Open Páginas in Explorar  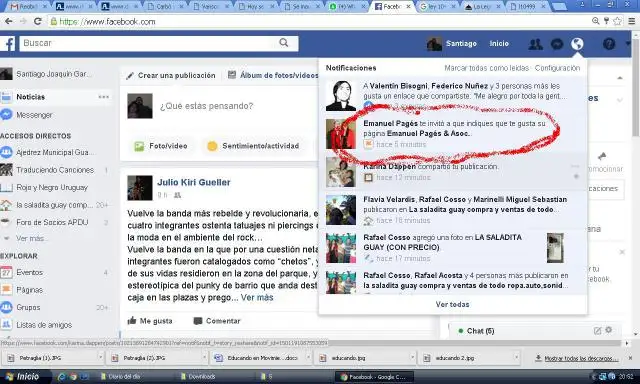29,290
